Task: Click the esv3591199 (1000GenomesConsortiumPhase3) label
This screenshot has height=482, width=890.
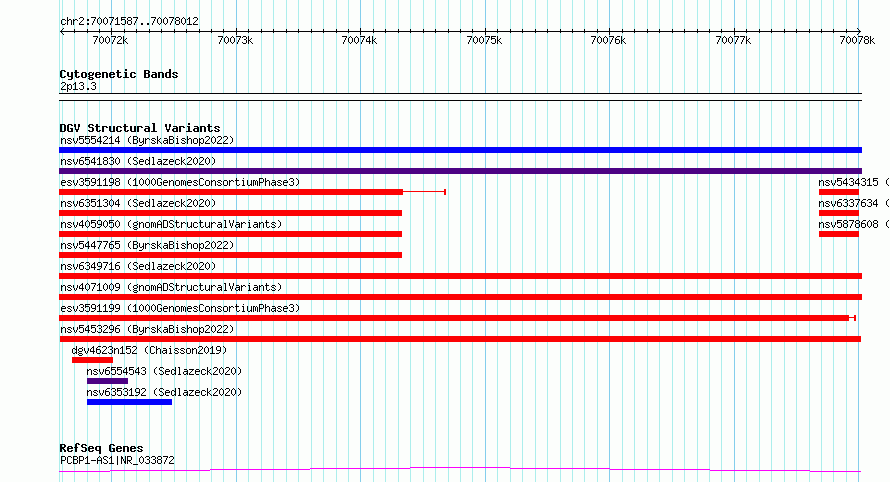Action: [x=180, y=308]
